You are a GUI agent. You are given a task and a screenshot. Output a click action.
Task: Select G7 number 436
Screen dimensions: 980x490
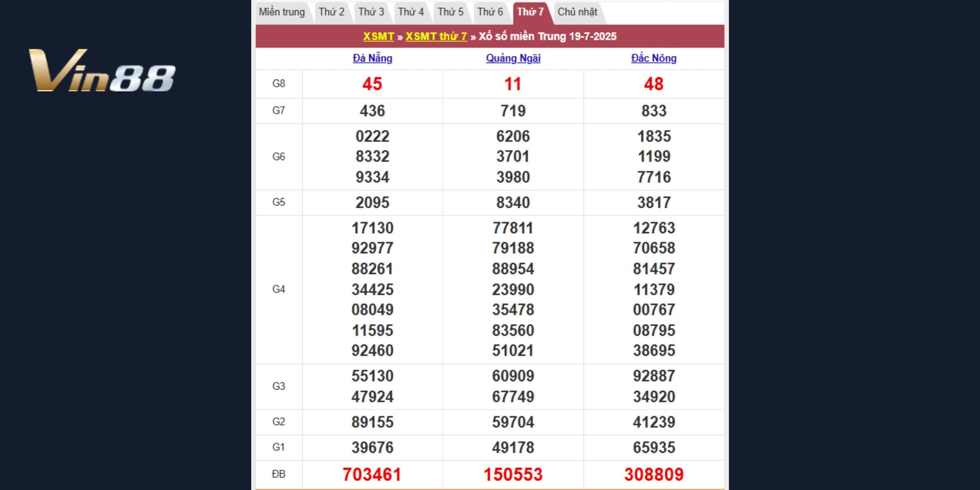tap(372, 111)
